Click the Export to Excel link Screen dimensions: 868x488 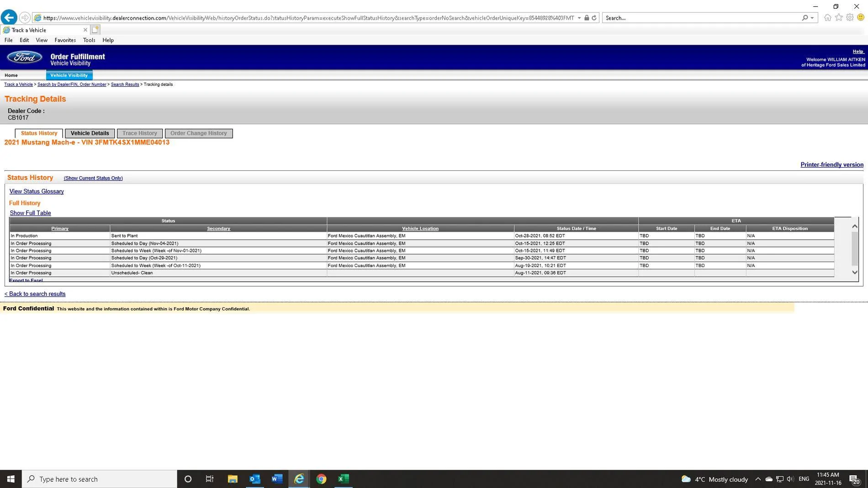[26, 280]
